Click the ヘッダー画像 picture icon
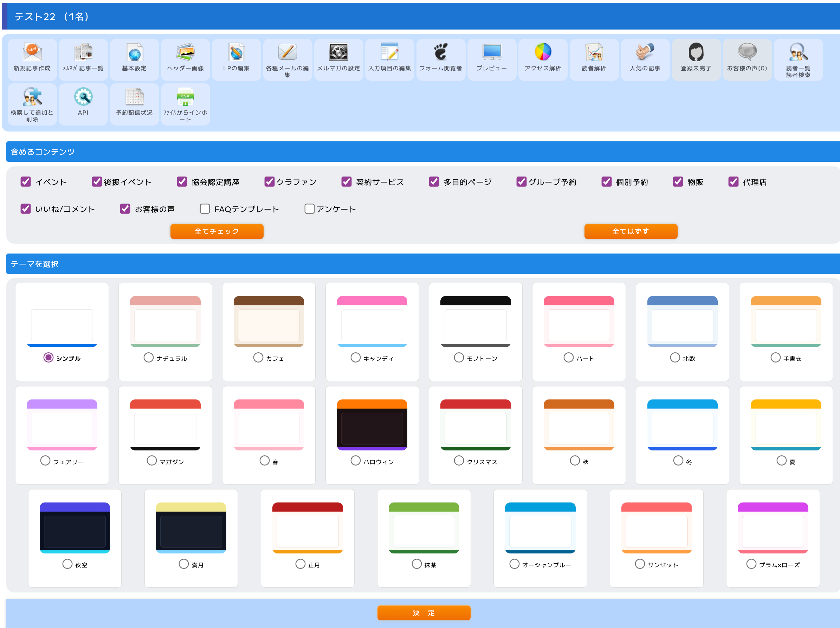840x628 pixels. (x=185, y=52)
